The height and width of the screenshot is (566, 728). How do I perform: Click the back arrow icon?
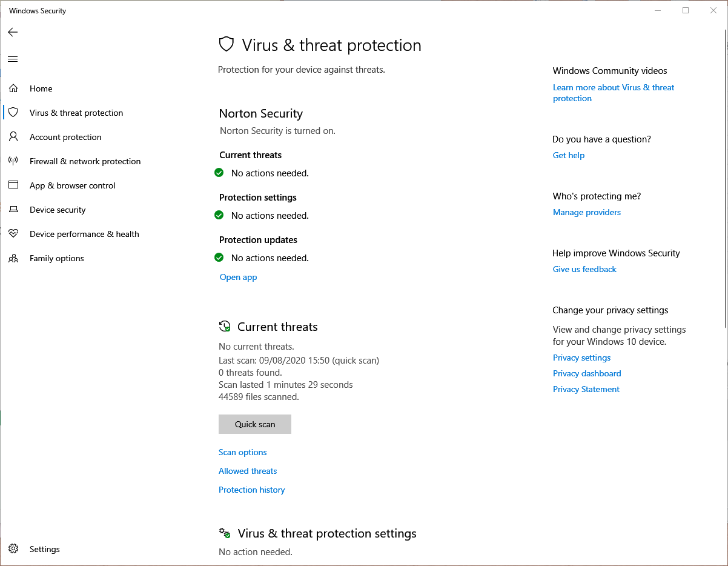click(x=13, y=32)
